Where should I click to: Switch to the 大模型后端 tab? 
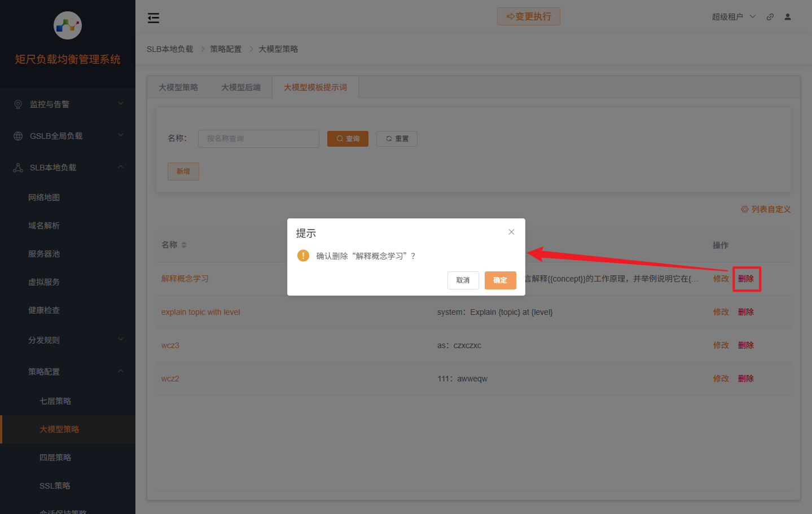[240, 87]
